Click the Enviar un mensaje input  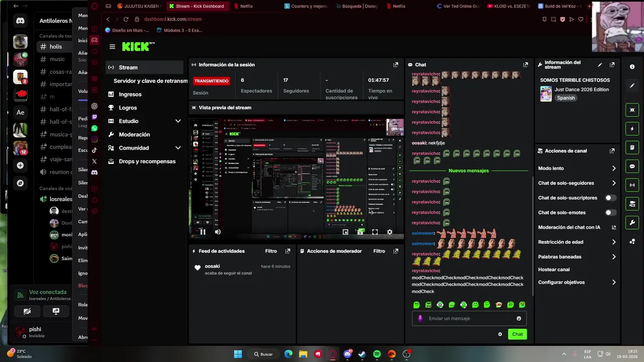tap(469, 318)
